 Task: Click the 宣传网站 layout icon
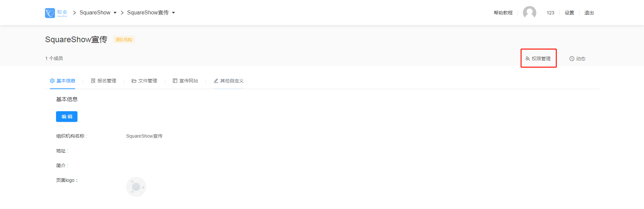coord(175,81)
